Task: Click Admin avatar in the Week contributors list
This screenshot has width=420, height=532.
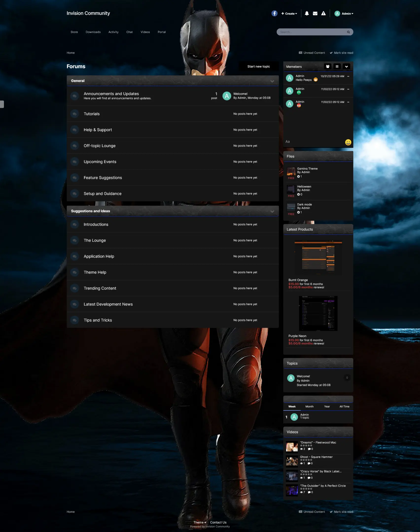Action: (294, 417)
